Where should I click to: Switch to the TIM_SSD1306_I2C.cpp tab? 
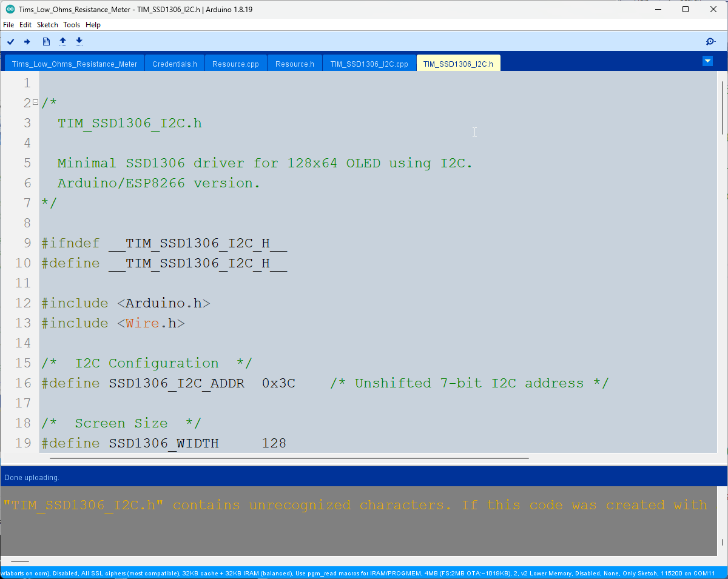coord(369,64)
